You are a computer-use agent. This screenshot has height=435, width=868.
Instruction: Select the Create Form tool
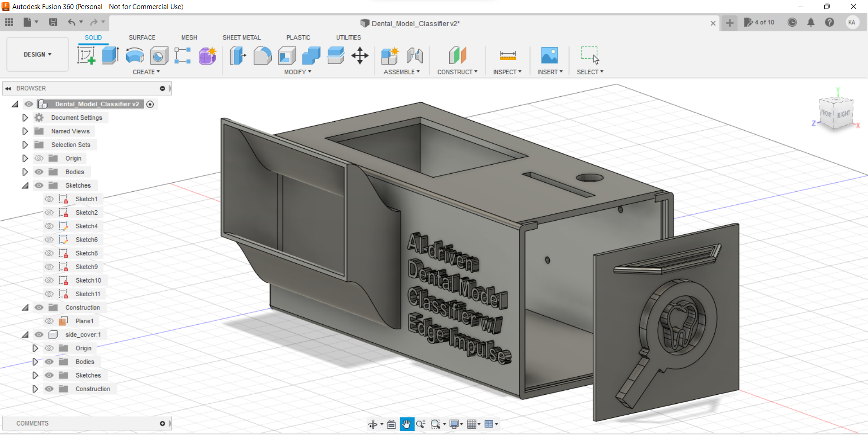208,56
